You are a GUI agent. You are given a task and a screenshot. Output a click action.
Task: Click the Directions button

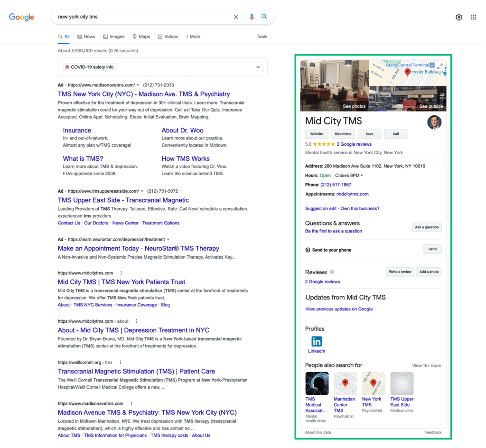tap(343, 134)
